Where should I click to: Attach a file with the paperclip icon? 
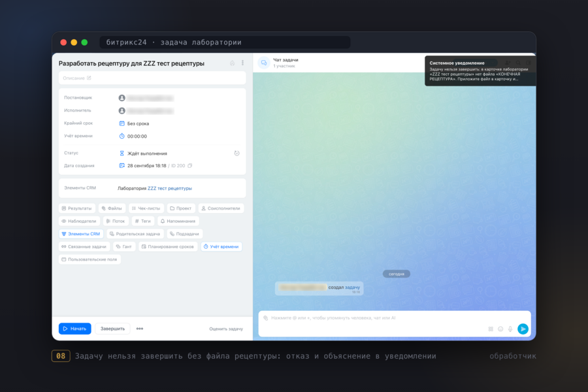(265, 318)
